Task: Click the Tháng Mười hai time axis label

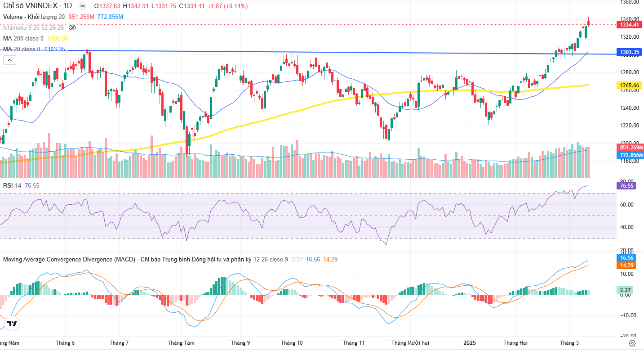Action: (x=410, y=343)
